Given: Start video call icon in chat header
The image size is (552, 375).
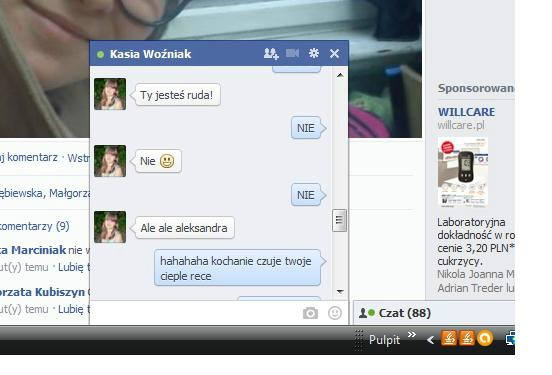Looking at the screenshot, I should 293,53.
